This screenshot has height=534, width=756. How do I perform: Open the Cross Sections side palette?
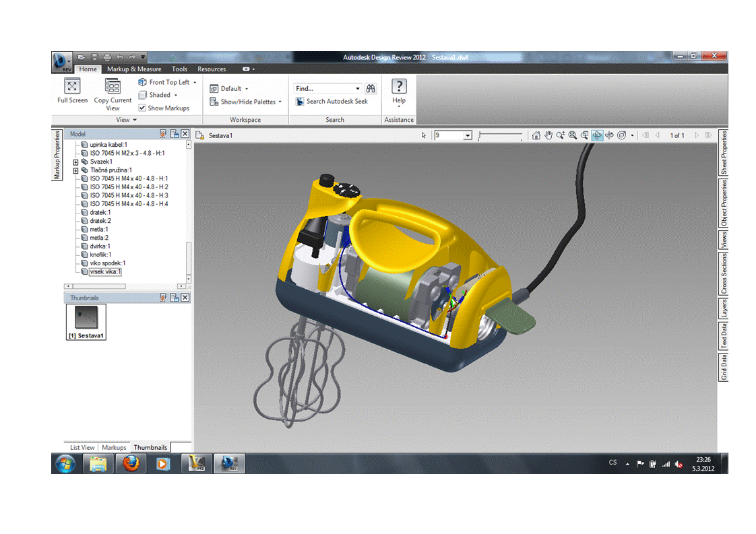click(x=724, y=273)
